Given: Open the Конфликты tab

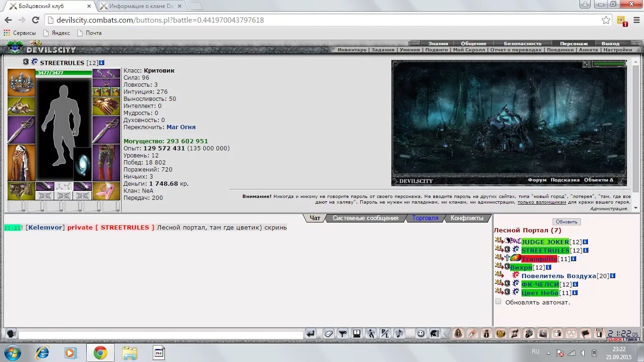Looking at the screenshot, I should [x=467, y=218].
